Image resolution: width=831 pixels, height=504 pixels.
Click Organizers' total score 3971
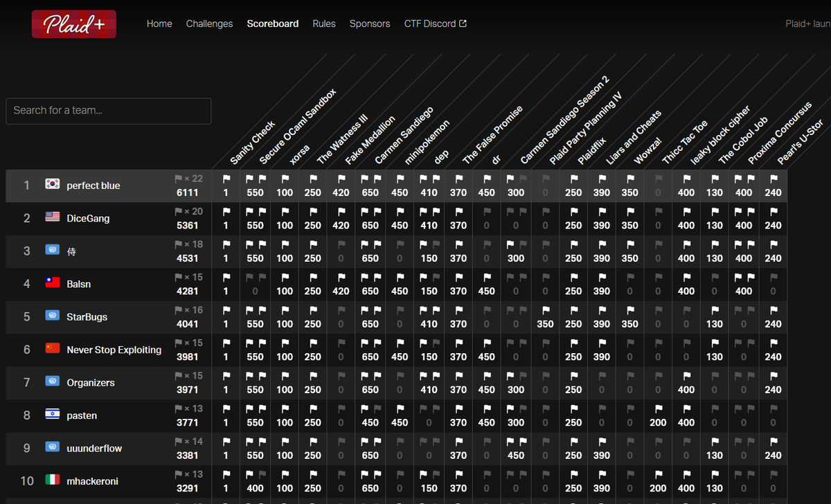pyautogui.click(x=188, y=390)
